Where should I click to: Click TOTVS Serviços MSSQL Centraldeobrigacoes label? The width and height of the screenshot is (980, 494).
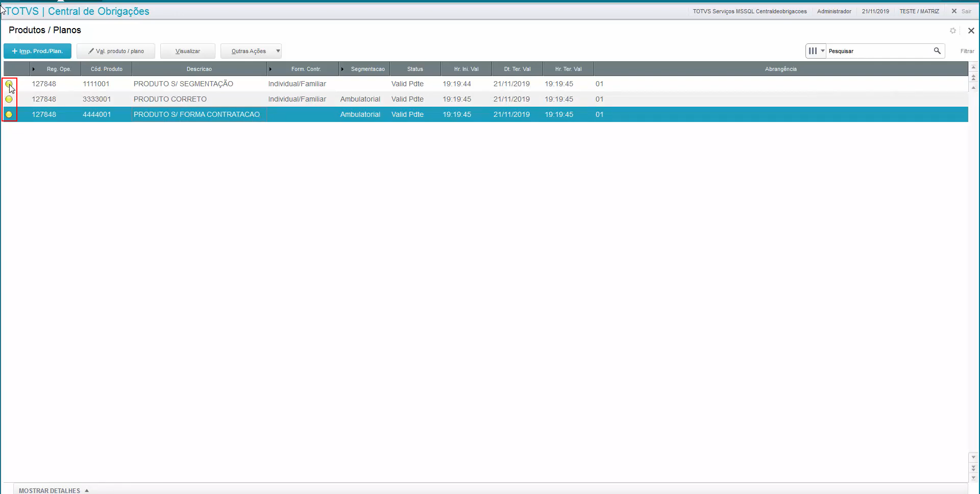[x=750, y=11]
